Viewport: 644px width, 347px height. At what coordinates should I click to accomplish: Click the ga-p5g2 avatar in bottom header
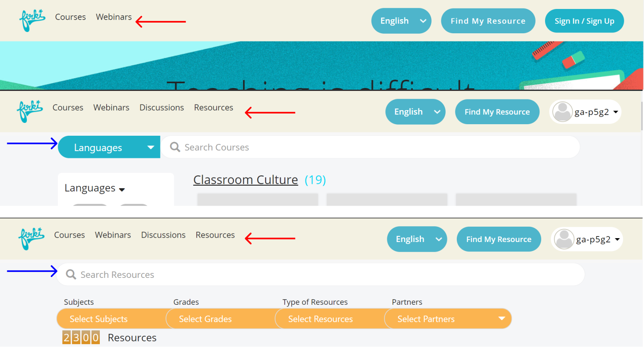point(564,239)
